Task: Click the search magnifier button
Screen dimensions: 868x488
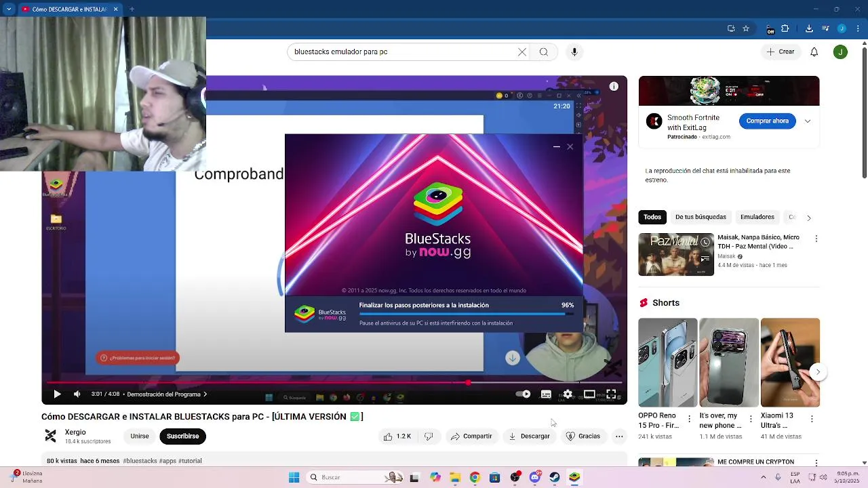Action: click(x=544, y=52)
